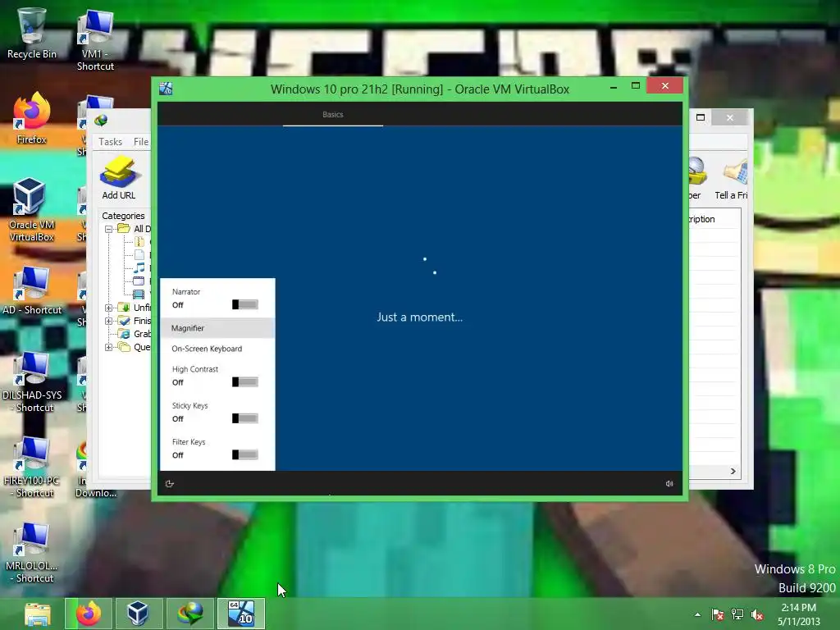Select the Unfinished folder in categories tree
The image size is (840, 630).
(135, 308)
